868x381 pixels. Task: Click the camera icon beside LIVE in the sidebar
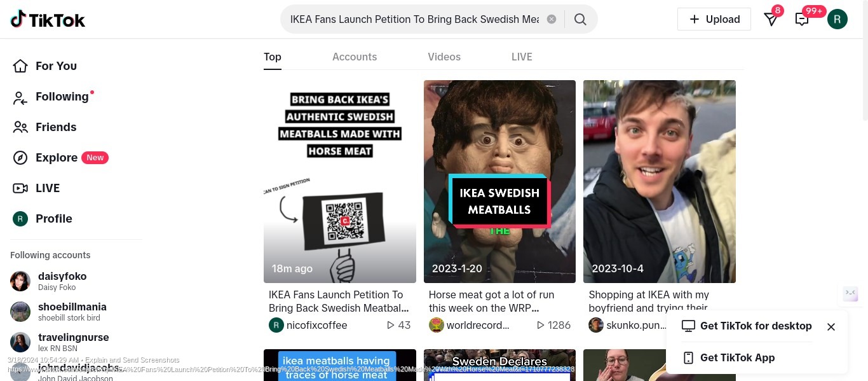pos(20,188)
